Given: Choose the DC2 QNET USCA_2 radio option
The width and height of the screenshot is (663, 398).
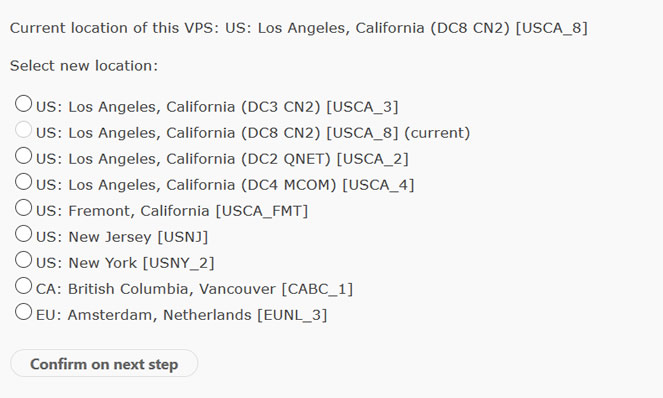Looking at the screenshot, I should pyautogui.click(x=23, y=156).
